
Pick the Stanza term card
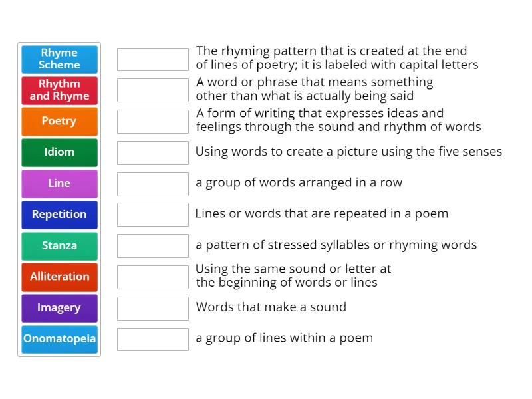[x=59, y=246]
